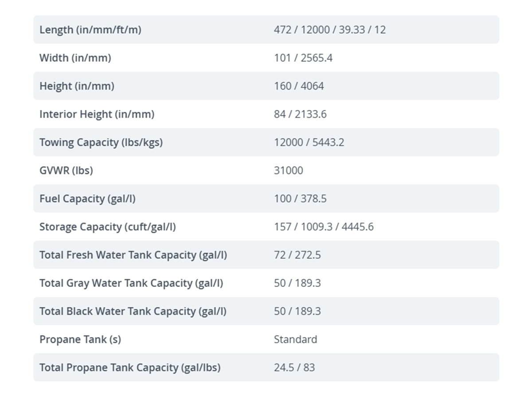Click the Fuel Capacity (gal/l) label
532x399 pixels.
point(87,199)
